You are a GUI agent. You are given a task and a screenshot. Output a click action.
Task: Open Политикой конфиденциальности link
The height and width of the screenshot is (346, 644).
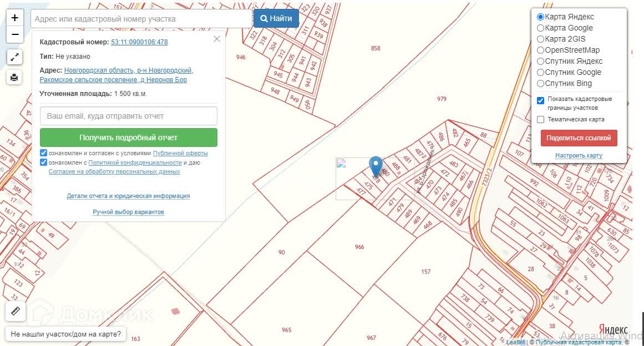tap(135, 162)
